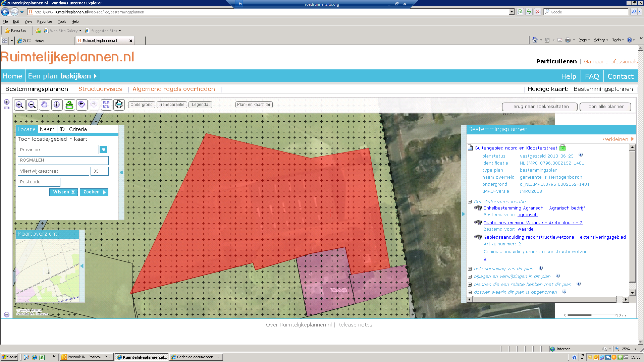
Task: Click the Legenda button
Action: pos(200,105)
